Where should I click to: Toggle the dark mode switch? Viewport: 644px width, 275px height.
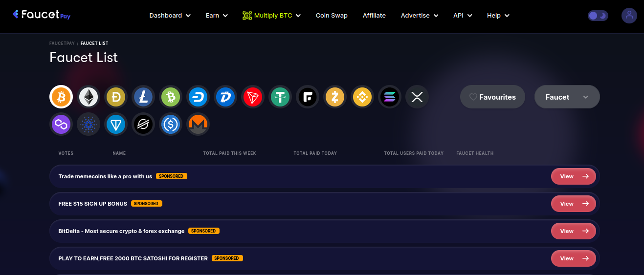click(598, 16)
